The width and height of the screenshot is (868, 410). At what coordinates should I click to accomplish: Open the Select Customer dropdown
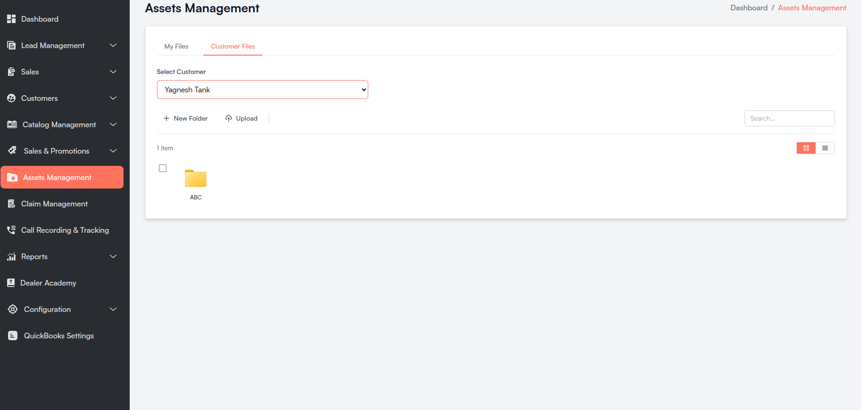pos(263,90)
